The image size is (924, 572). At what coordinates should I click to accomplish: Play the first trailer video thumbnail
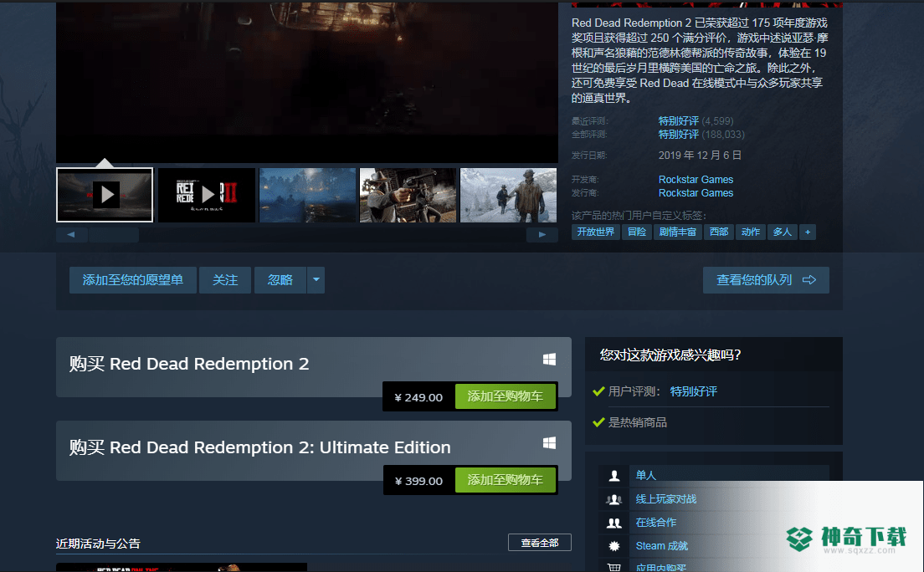105,195
